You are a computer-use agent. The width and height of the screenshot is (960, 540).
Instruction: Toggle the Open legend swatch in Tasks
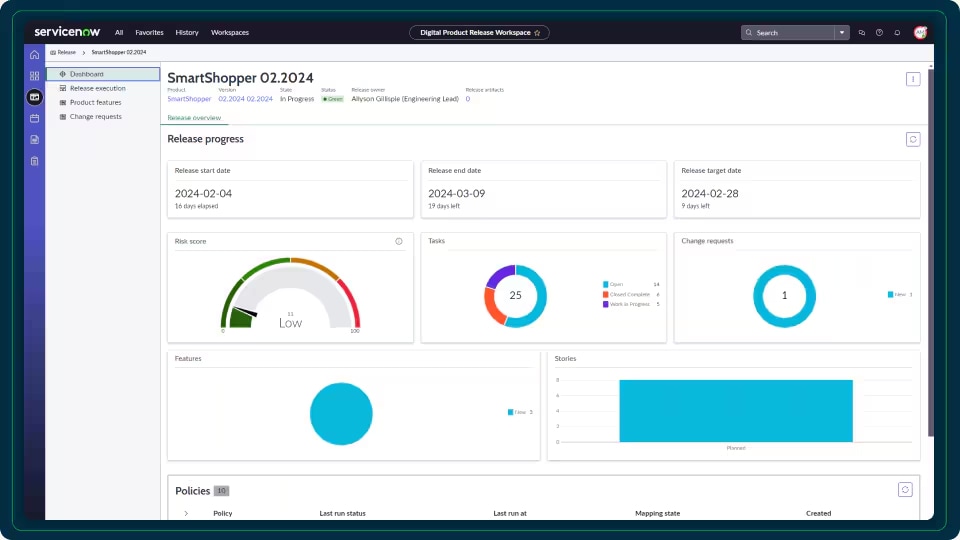[606, 284]
